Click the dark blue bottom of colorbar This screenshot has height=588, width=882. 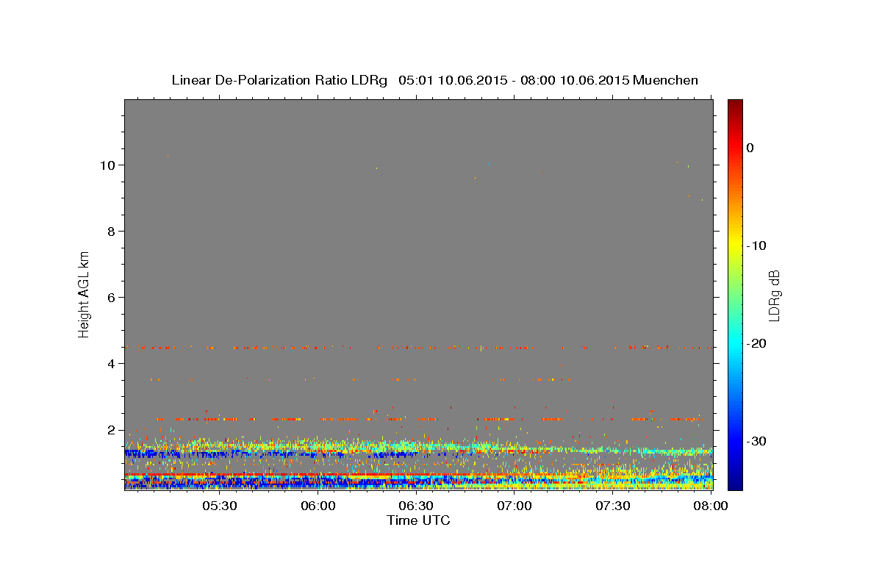[x=735, y=481]
